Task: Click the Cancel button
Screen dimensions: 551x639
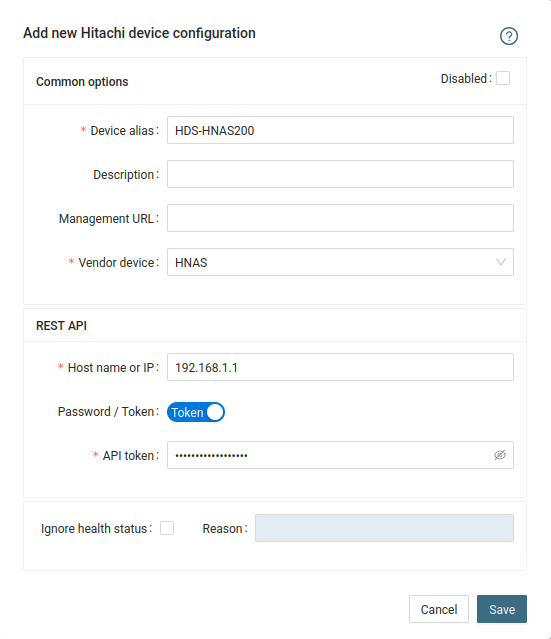Action: [x=439, y=609]
